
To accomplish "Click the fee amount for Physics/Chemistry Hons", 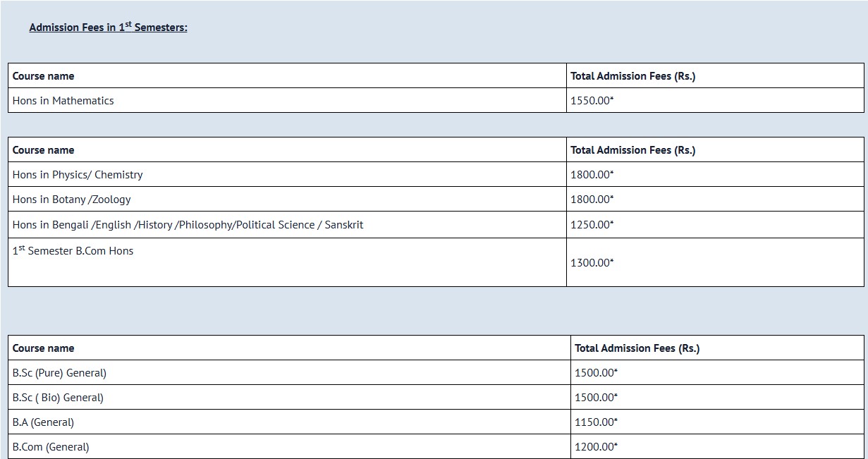I will point(592,175).
